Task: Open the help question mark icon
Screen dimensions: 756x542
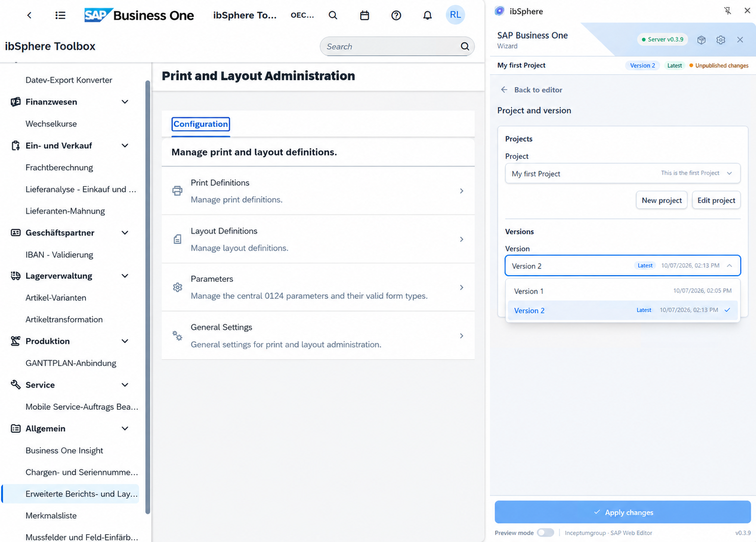Action: point(396,15)
